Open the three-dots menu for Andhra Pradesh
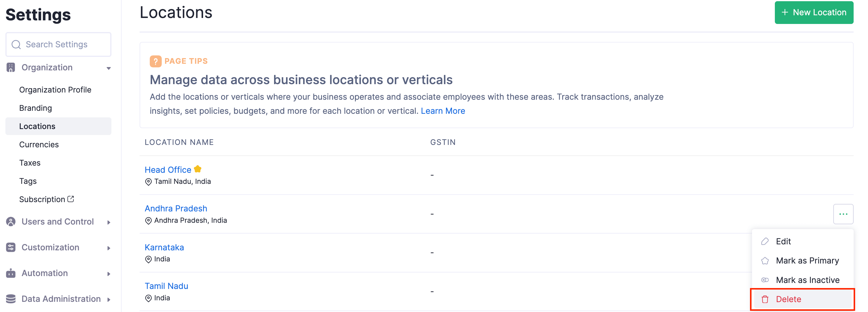 [x=843, y=214]
